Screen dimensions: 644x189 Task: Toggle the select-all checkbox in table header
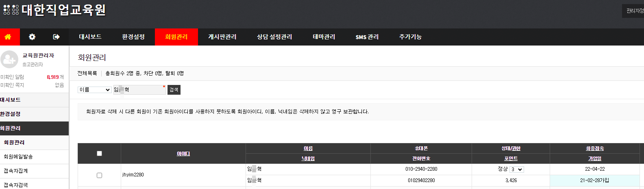[99, 154]
